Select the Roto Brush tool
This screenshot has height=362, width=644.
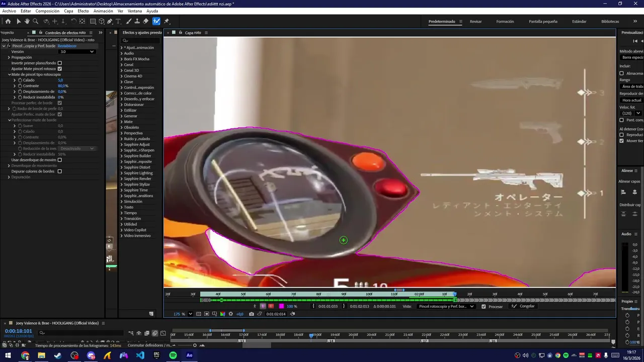coord(156,21)
